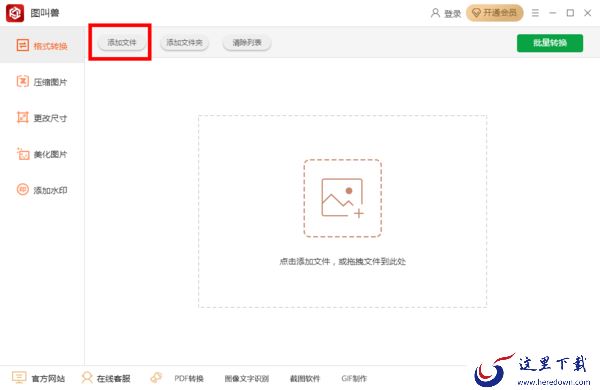This screenshot has width=600, height=390.
Task: Open 在线客服 support link
Action: point(114,379)
